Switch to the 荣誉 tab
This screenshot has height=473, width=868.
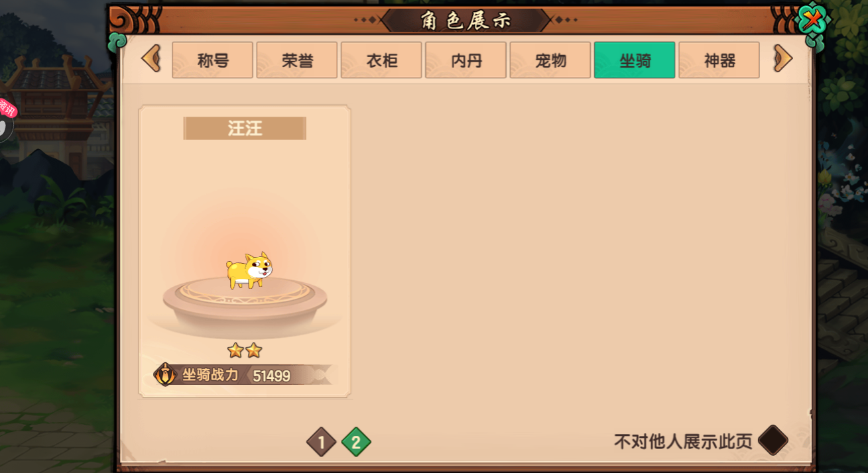click(297, 60)
